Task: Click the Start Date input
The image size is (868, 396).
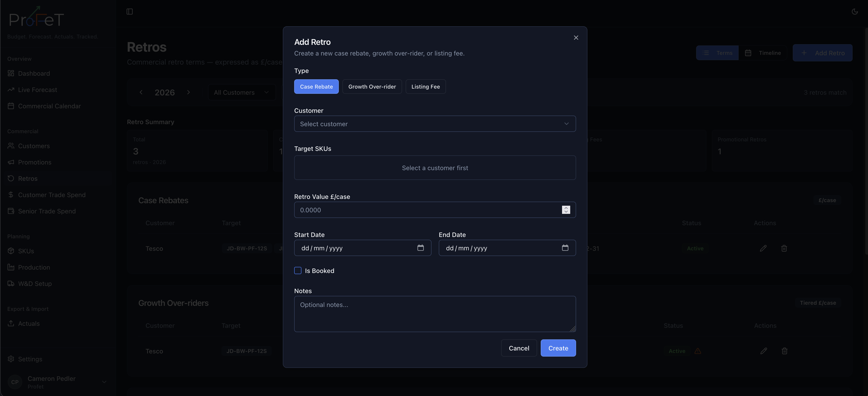Action: click(x=363, y=248)
